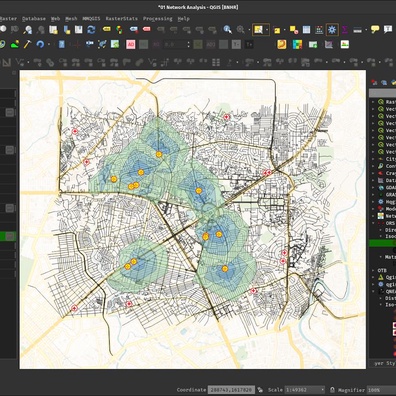Toggle the Select Features tool

(258, 30)
